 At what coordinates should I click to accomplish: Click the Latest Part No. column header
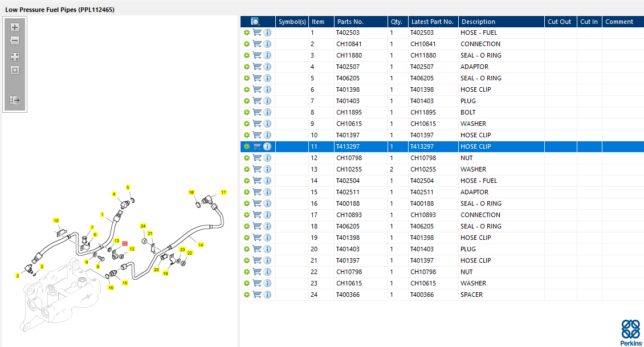click(433, 22)
